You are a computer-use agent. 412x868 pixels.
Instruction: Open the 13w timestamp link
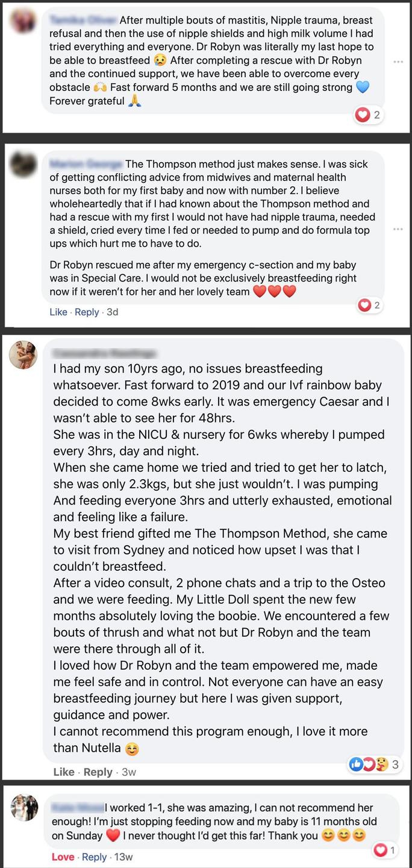[x=123, y=857]
